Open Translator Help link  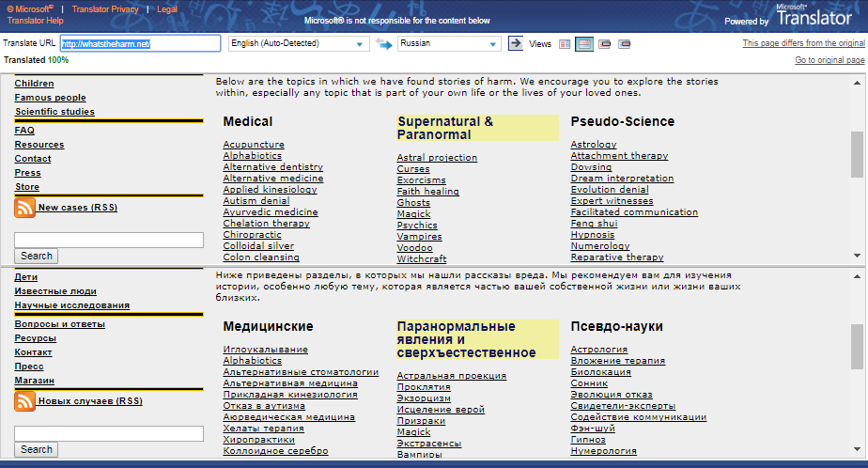tap(35, 21)
